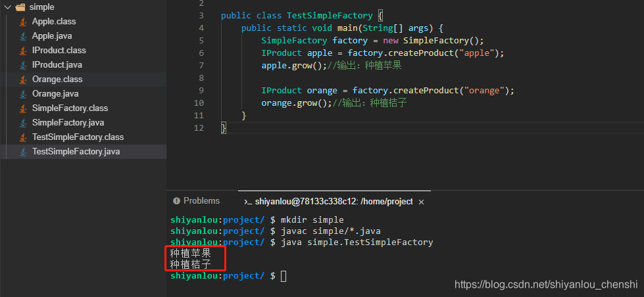This screenshot has width=644, height=297.
Task: Click the IProduct.java file icon
Action: pos(23,65)
